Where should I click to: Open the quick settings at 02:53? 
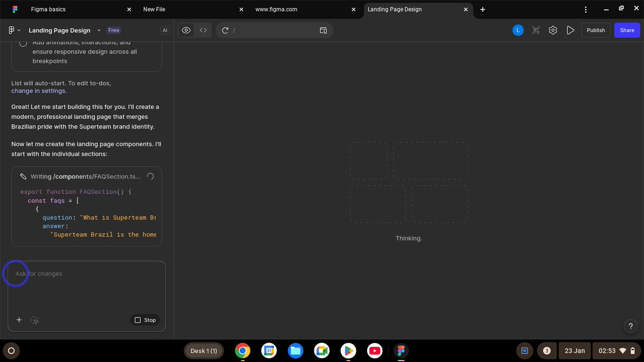click(x=617, y=351)
